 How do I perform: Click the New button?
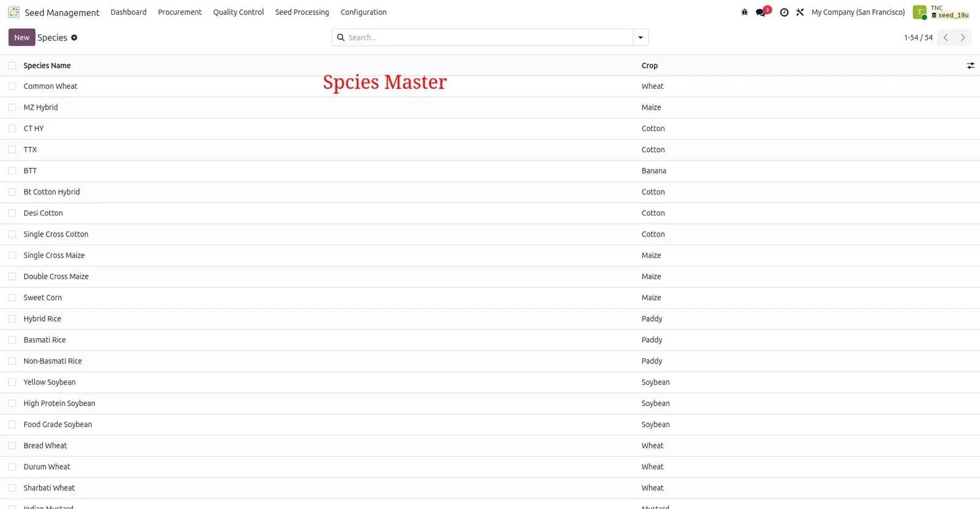[21, 37]
